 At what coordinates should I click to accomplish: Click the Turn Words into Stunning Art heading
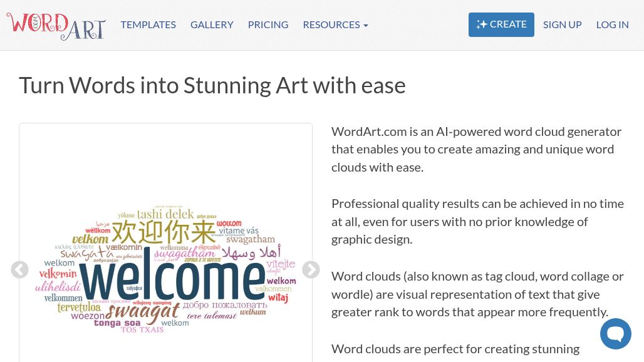click(212, 85)
